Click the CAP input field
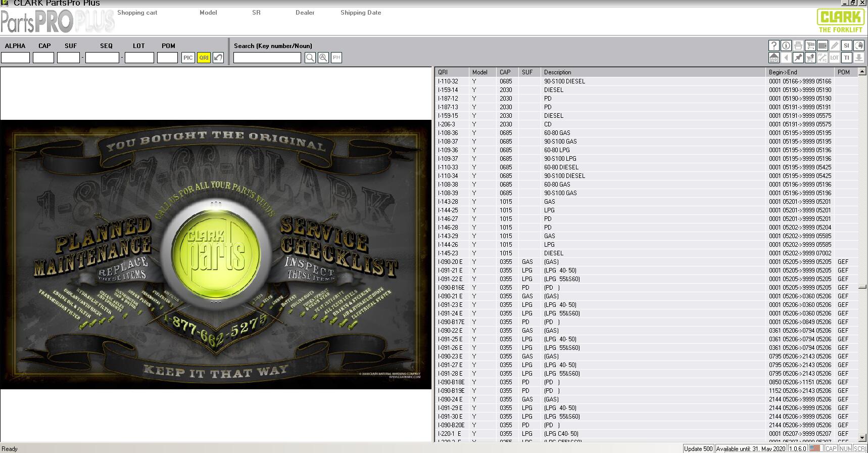The height and width of the screenshot is (453, 868). (43, 58)
